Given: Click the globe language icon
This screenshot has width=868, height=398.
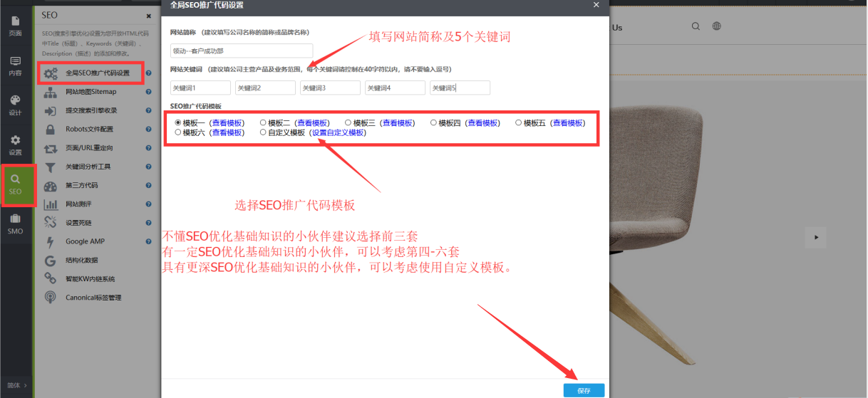Looking at the screenshot, I should 717,26.
